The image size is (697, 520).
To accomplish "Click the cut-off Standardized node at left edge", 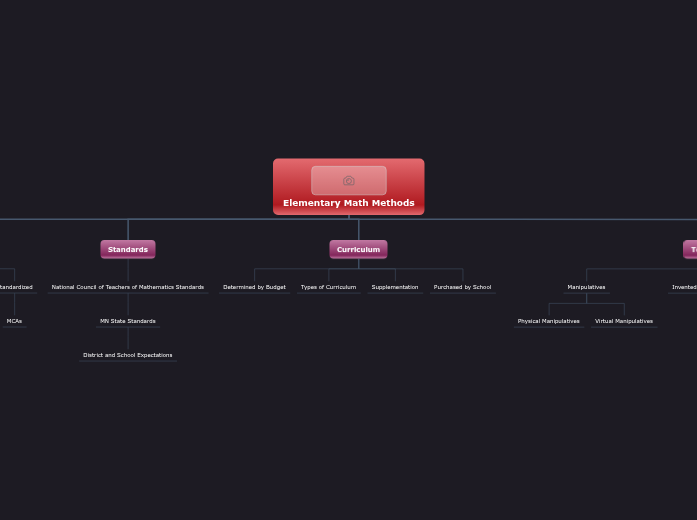I will 16,287.
